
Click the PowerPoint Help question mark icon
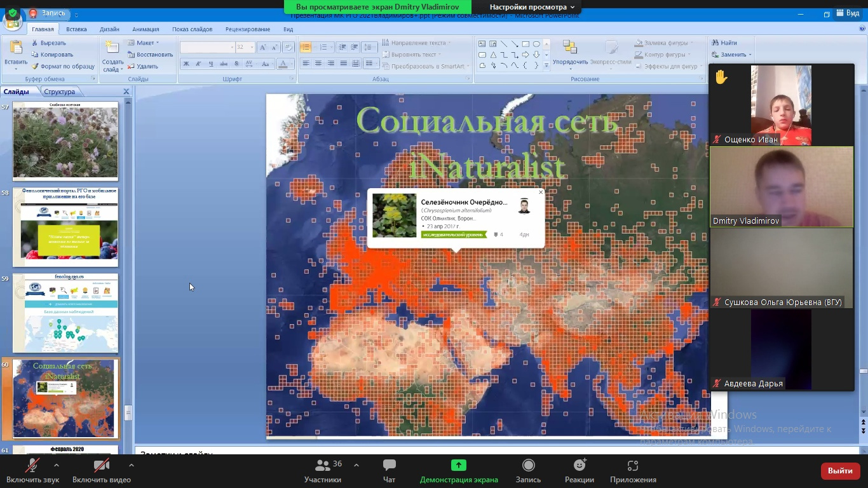point(862,29)
